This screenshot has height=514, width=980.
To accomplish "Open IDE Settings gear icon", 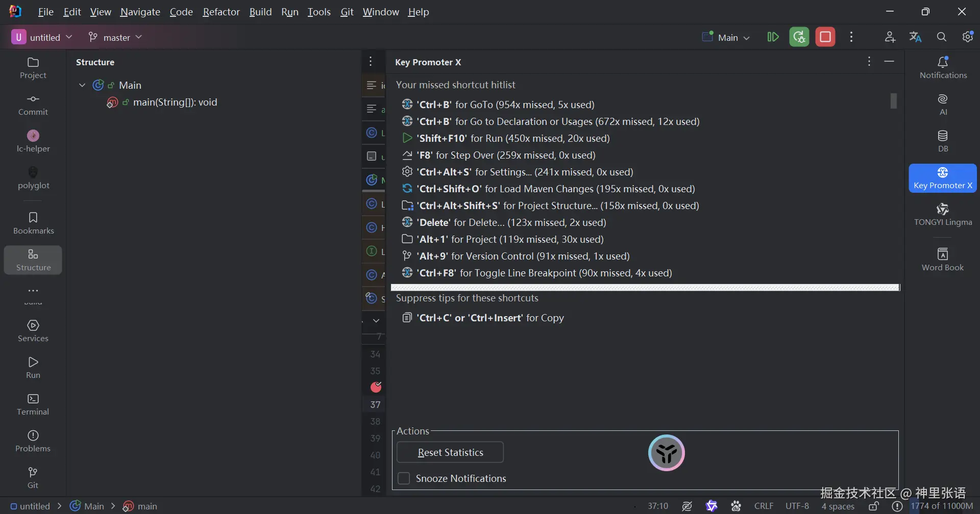I will [968, 37].
